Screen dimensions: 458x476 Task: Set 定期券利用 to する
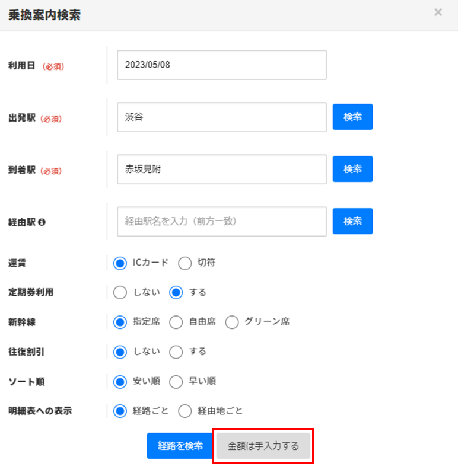tap(176, 292)
